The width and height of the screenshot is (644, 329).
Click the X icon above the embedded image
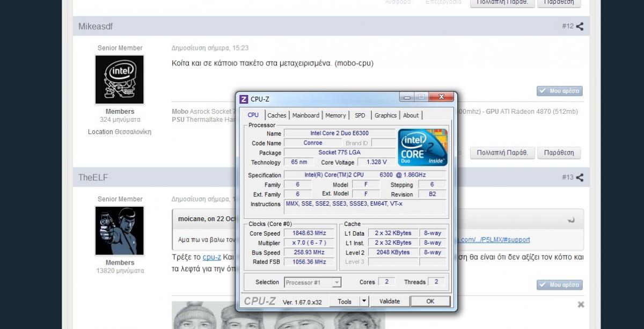[581, 304]
